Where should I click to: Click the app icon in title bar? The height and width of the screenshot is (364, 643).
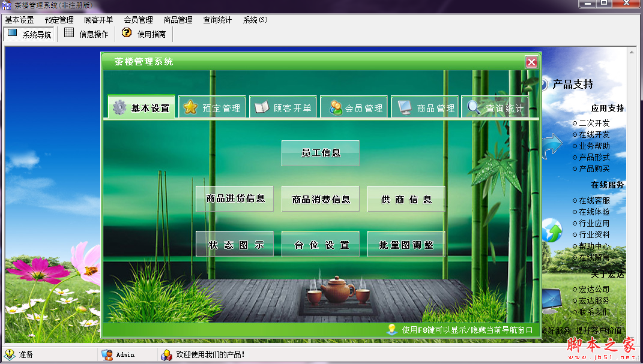pos(7,5)
